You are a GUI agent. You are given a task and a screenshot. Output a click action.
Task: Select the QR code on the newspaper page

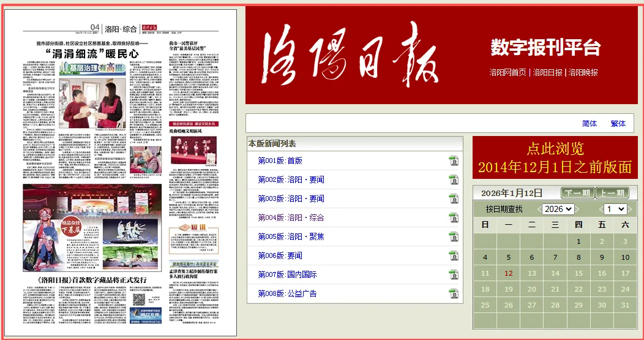tap(139, 300)
